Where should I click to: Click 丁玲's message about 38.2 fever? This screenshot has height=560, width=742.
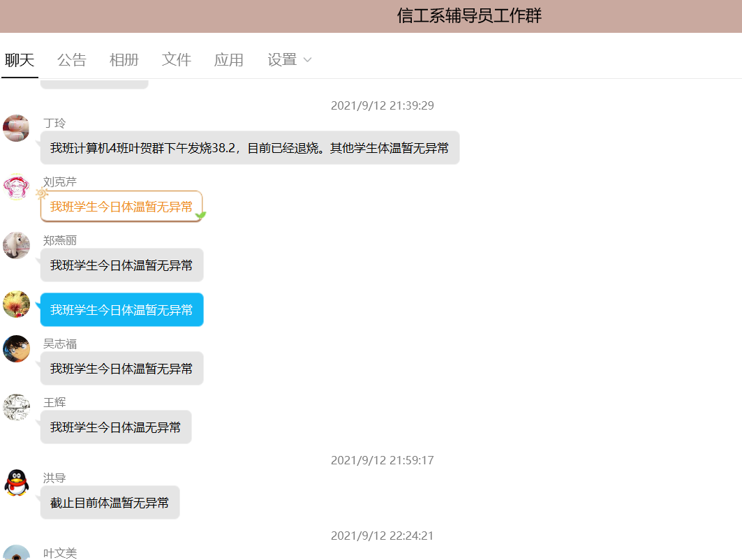tap(249, 148)
